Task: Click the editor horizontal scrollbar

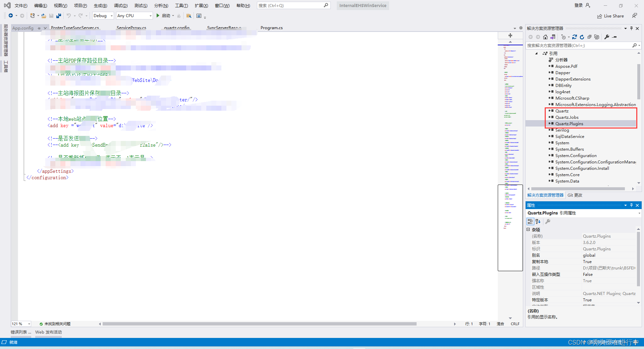Action: (x=259, y=324)
